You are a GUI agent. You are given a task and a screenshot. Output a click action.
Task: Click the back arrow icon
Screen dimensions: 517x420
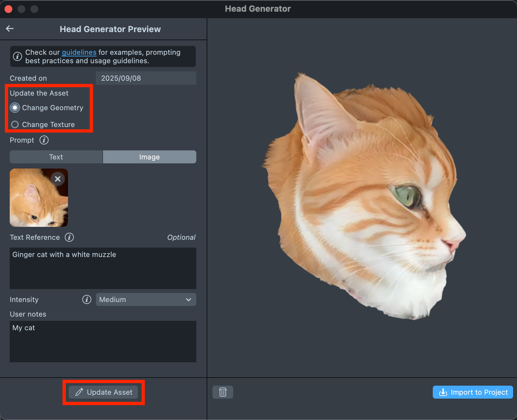point(10,29)
